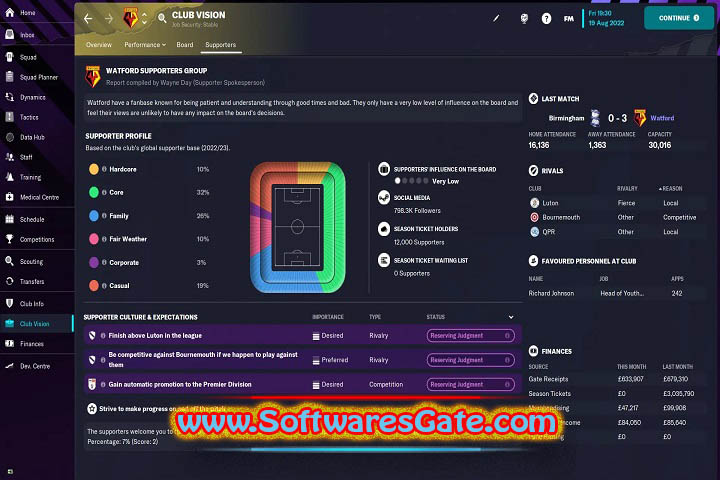Click the Corporate supporter row
The width and height of the screenshot is (720, 480).
coord(149,262)
